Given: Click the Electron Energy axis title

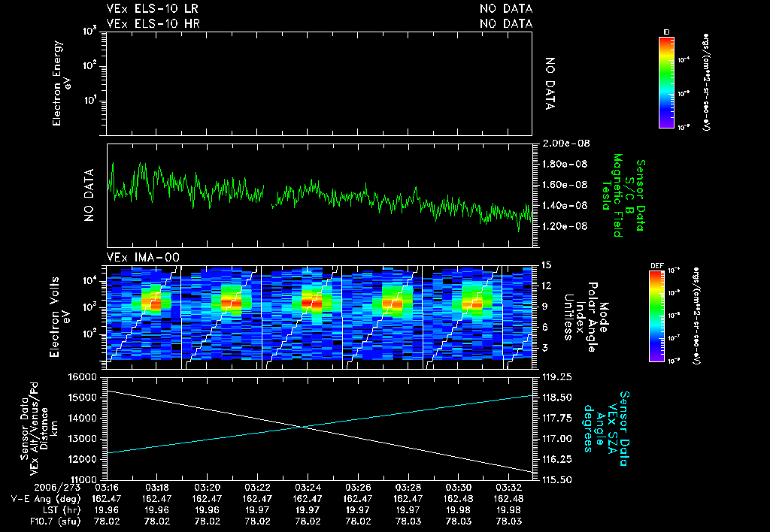Looking at the screenshot, I should pos(62,83).
